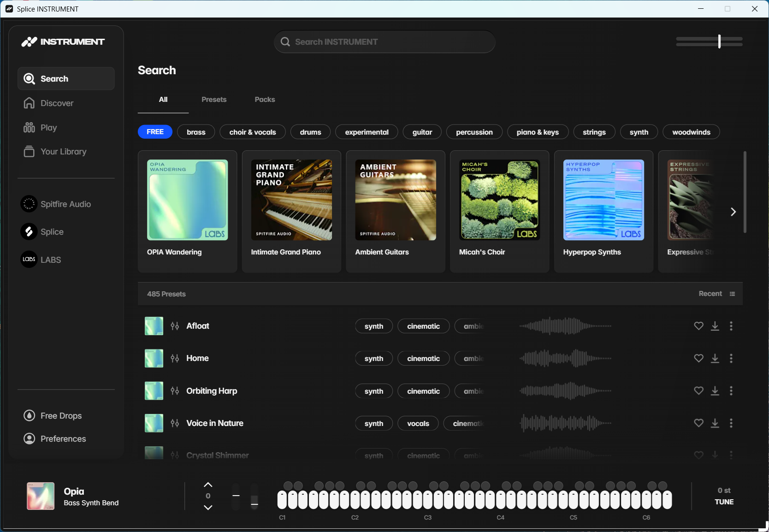Open more options for Home preset

731,358
